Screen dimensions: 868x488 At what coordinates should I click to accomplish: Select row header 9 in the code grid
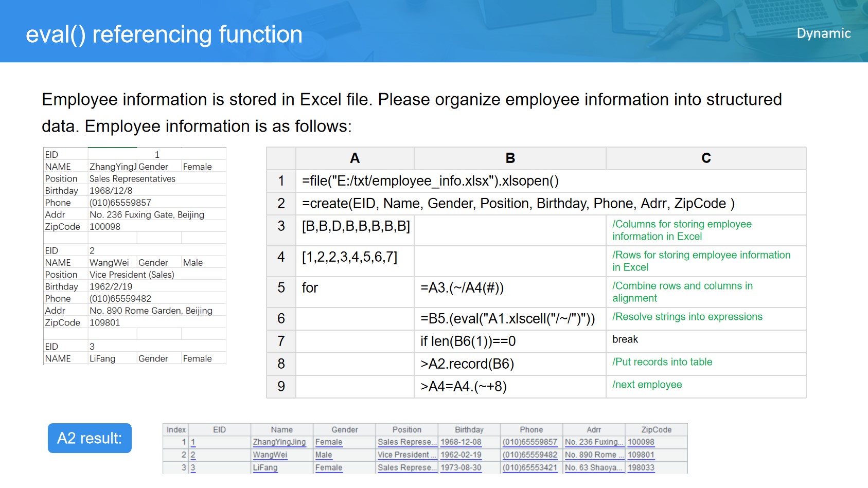(x=281, y=387)
